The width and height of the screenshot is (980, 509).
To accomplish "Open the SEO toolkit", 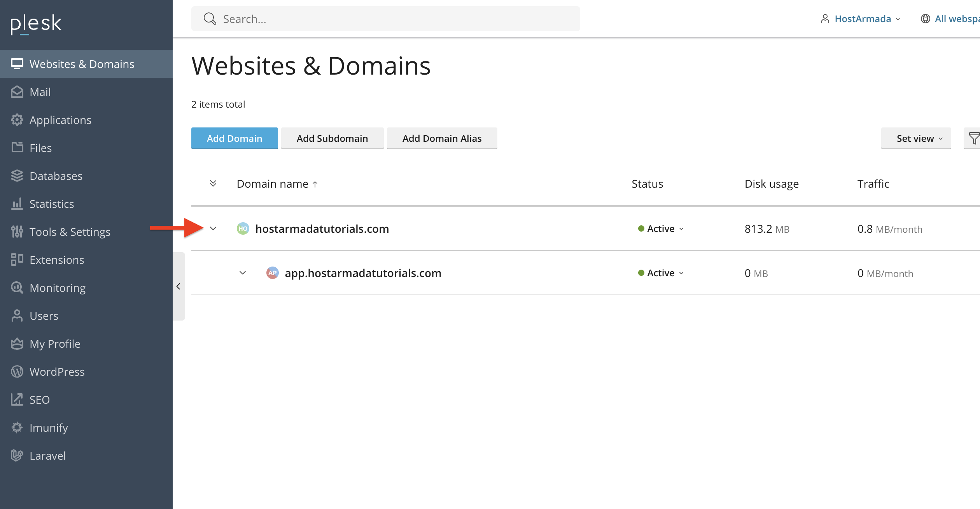I will point(39,399).
